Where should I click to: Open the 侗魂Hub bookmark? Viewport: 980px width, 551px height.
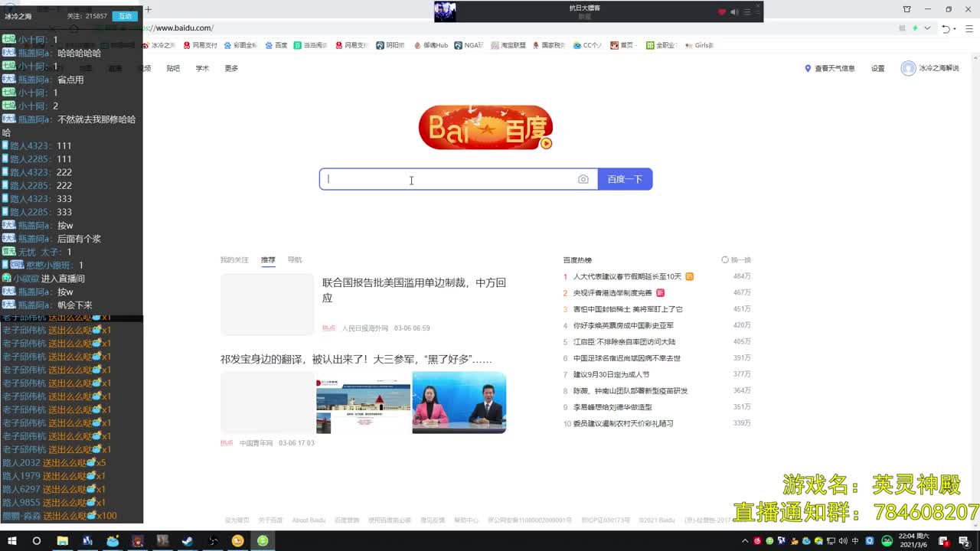[x=431, y=45]
